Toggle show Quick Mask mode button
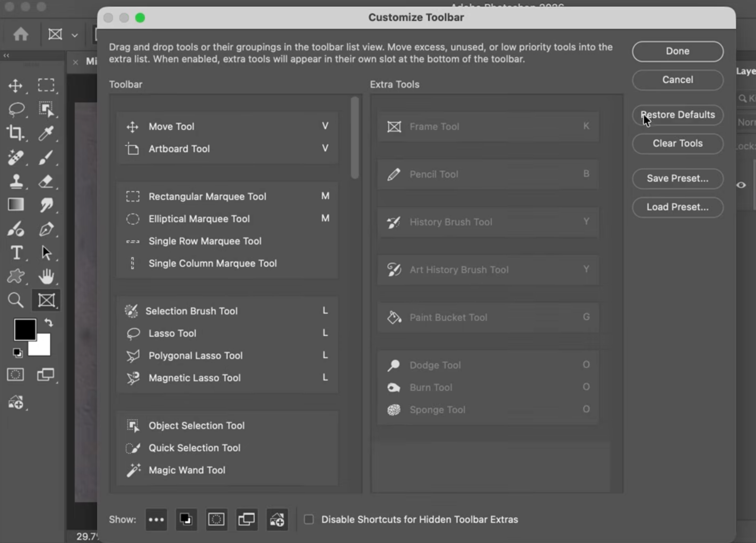756x543 pixels. (216, 519)
